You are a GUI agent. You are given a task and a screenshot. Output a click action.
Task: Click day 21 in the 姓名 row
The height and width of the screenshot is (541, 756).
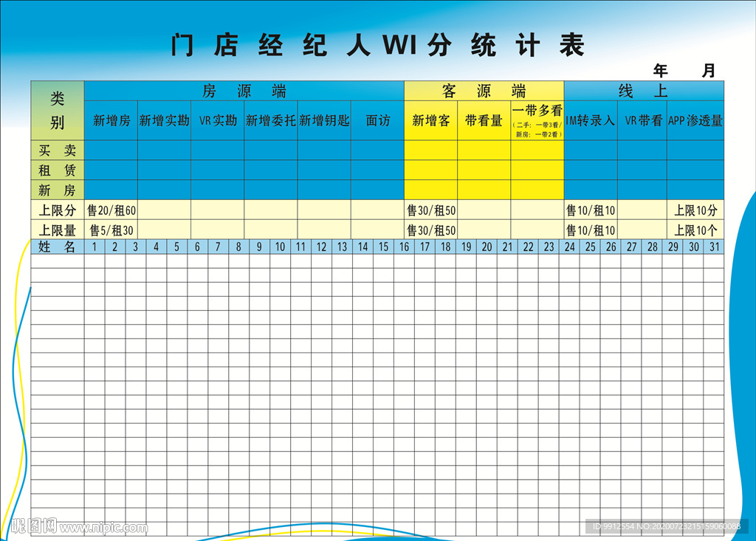(507, 247)
